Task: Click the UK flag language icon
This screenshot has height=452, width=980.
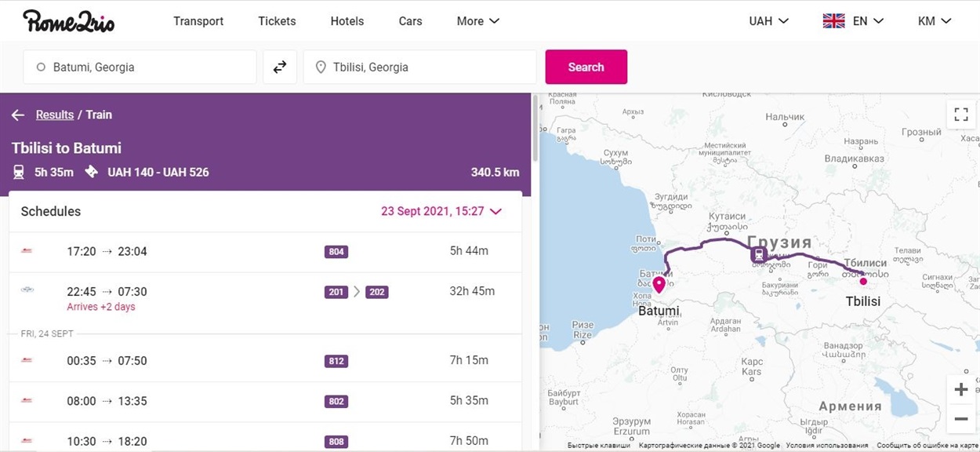Action: click(833, 21)
